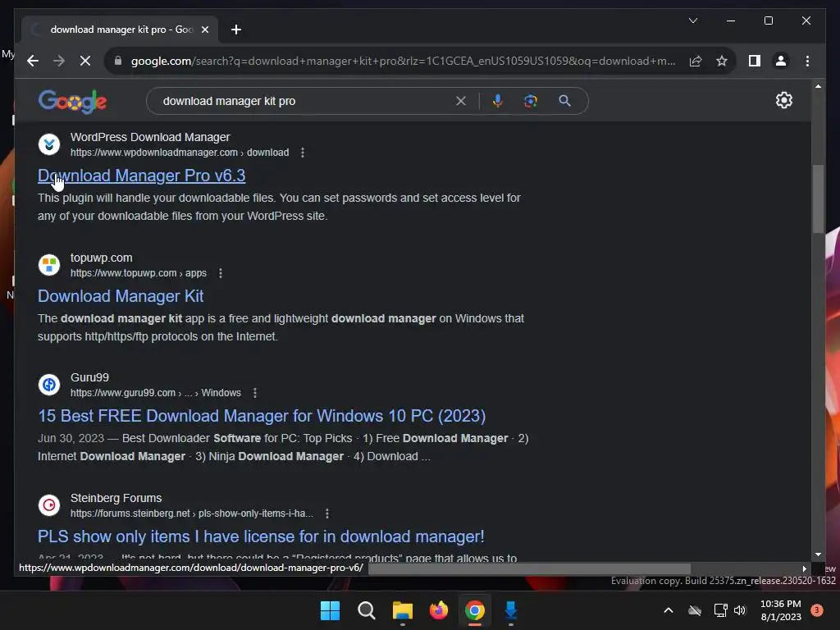The width and height of the screenshot is (840, 630).
Task: Open blue download app in taskbar
Action: [x=510, y=610]
